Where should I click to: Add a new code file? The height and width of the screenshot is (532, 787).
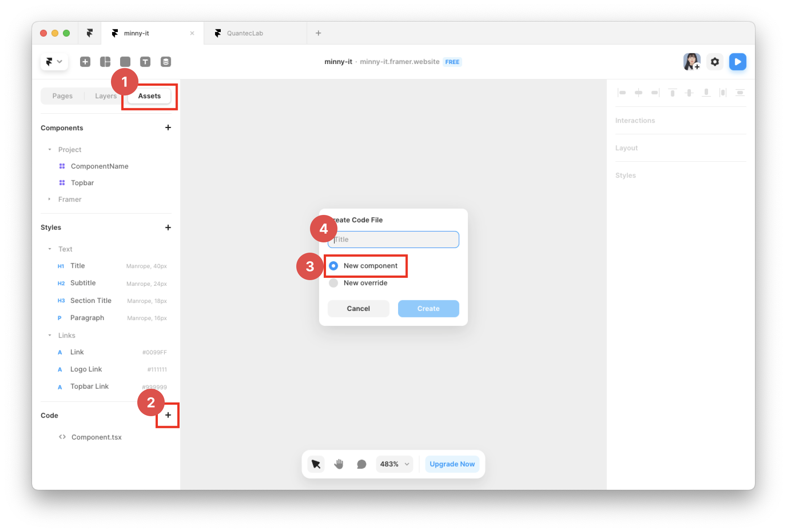[168, 415]
